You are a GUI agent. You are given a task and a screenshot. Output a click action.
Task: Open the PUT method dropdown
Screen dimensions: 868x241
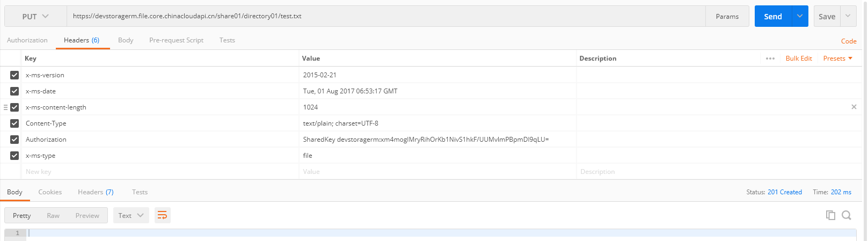coord(35,17)
